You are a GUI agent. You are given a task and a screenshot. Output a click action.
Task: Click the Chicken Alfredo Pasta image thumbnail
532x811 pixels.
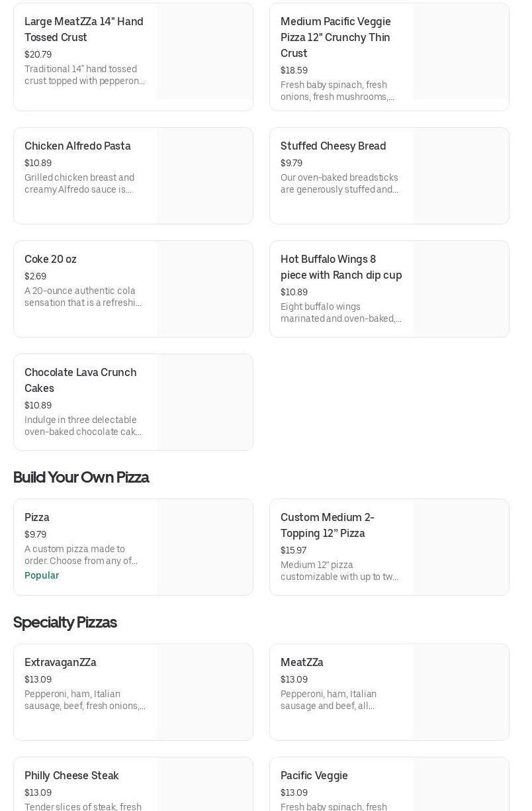204,176
